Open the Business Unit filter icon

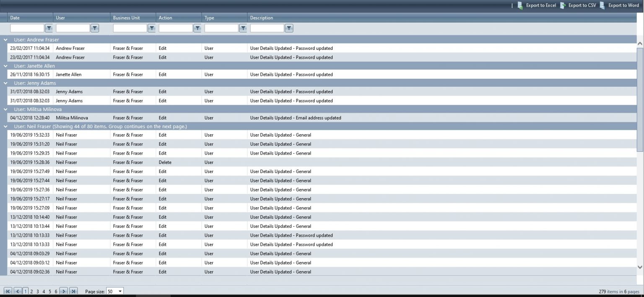[x=152, y=28]
